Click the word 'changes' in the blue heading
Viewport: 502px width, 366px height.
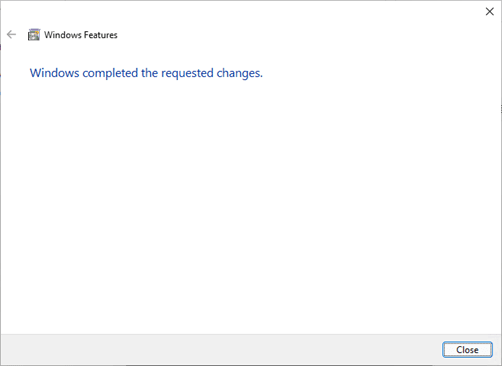pos(238,73)
